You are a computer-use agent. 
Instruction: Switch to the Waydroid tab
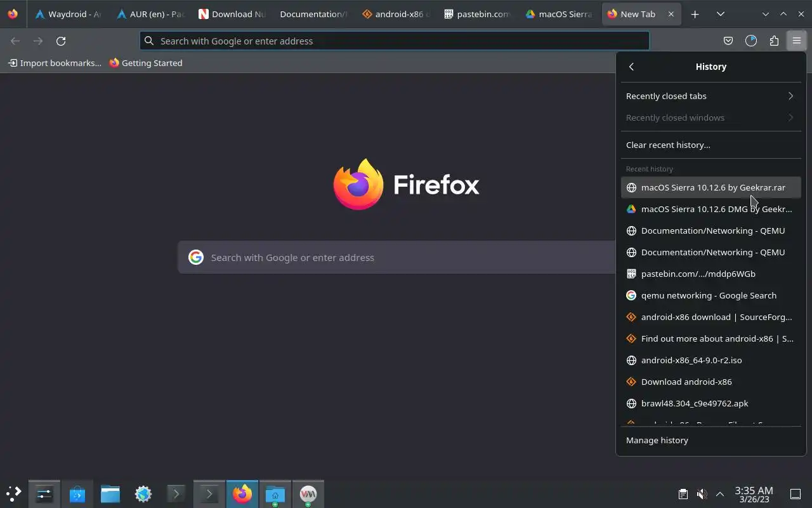pyautogui.click(x=68, y=14)
